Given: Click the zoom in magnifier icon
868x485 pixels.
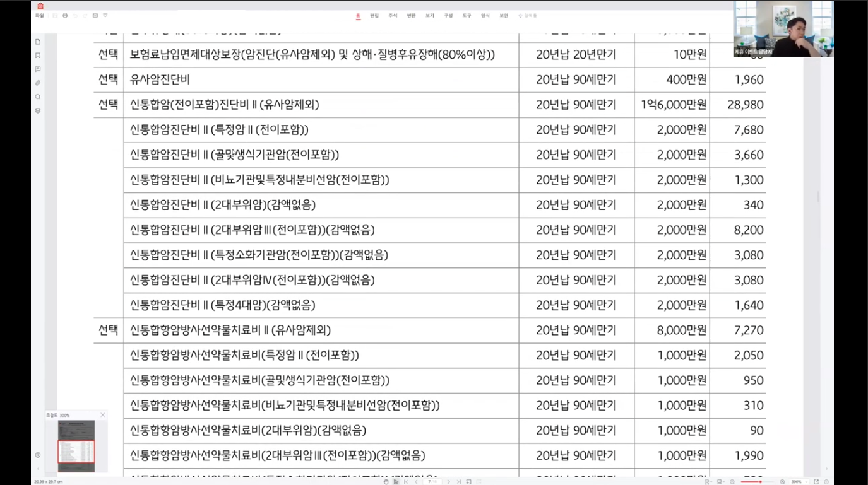Looking at the screenshot, I should (x=782, y=481).
